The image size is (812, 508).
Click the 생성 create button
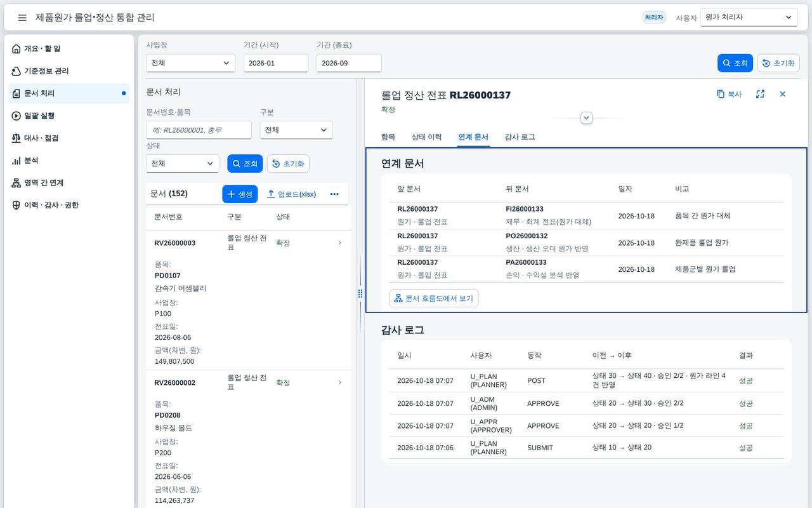(240, 194)
